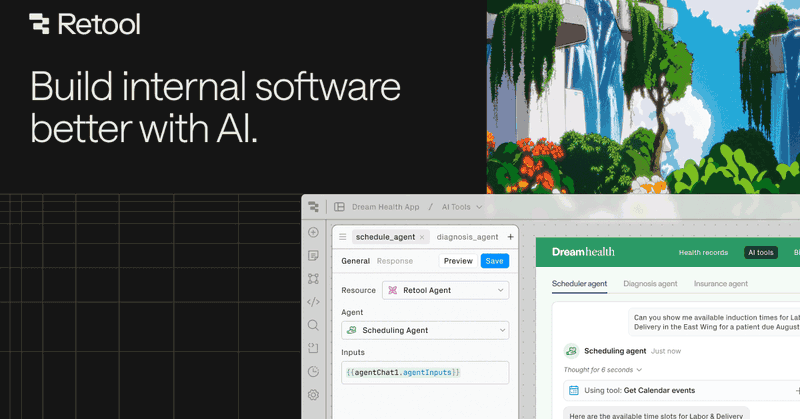The height and width of the screenshot is (419, 800).
Task: Open the Diagnosis agent tab
Action: click(650, 284)
